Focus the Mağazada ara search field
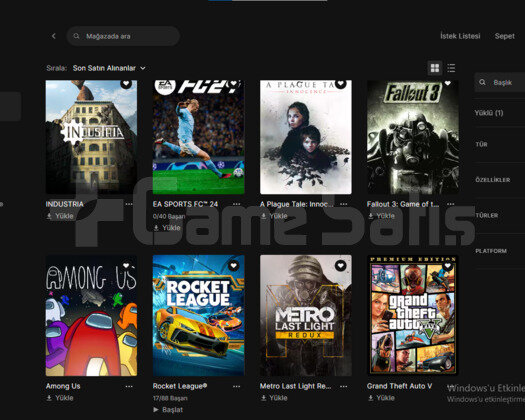The height and width of the screenshot is (420, 525). click(x=123, y=36)
